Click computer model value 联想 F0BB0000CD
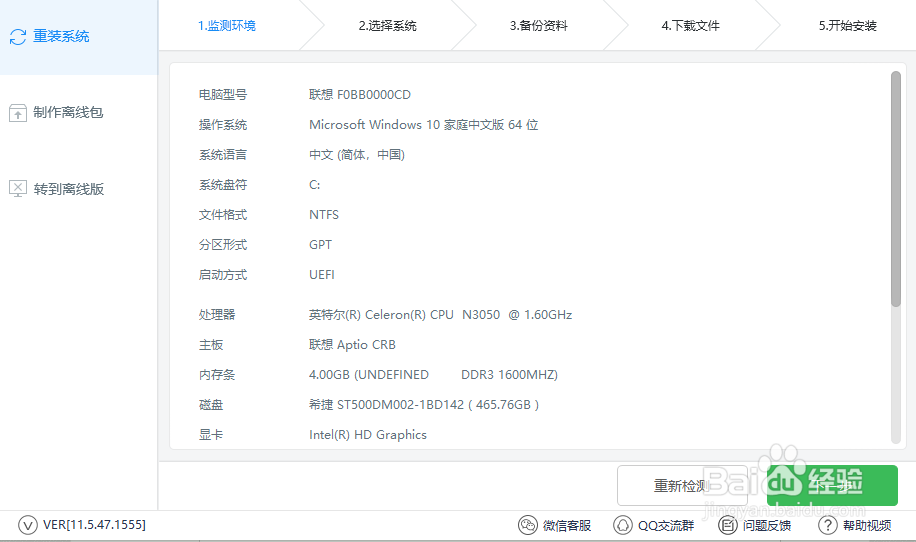 tap(360, 95)
